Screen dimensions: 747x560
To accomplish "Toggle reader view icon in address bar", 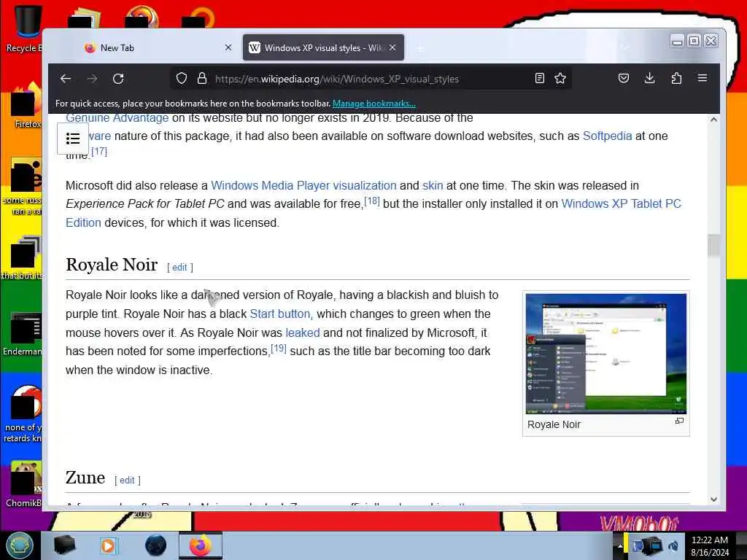I will 539,78.
